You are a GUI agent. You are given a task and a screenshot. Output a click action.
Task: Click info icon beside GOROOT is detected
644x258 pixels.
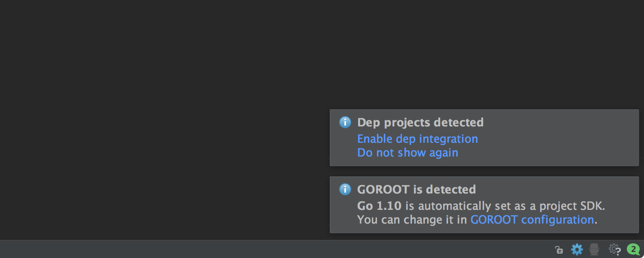coord(345,190)
